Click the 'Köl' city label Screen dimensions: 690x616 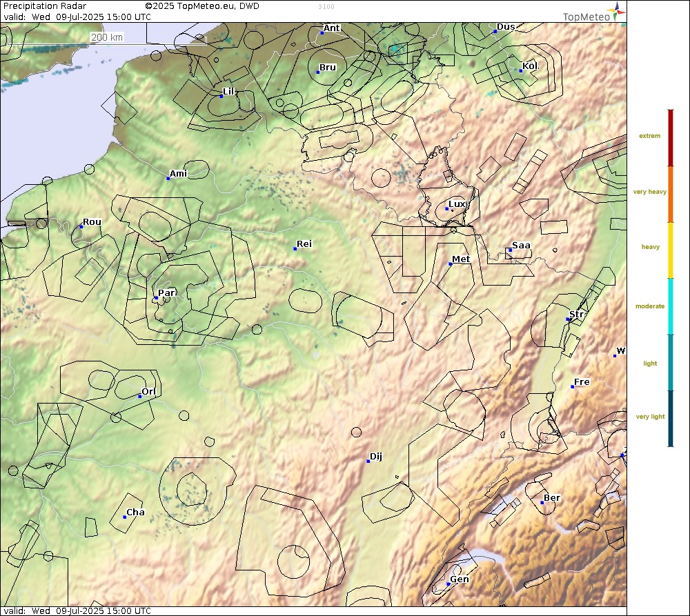530,66
